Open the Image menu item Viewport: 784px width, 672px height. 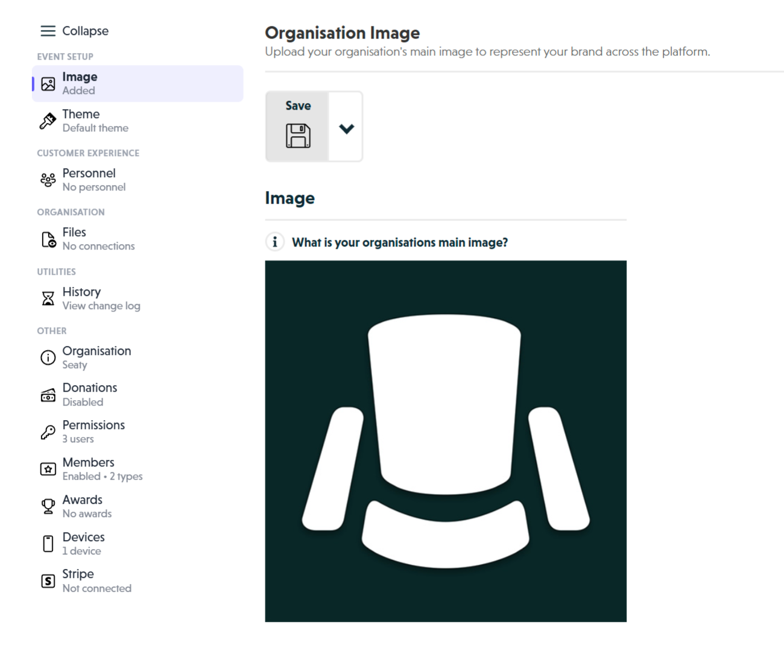coord(138,83)
